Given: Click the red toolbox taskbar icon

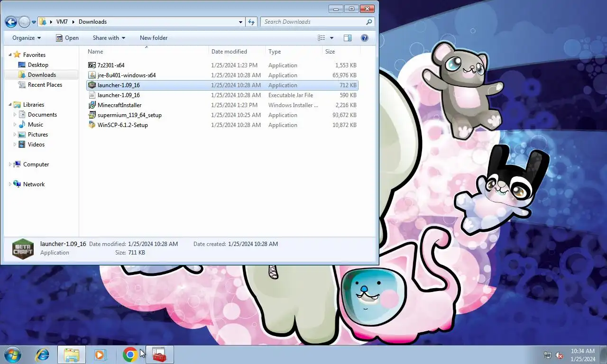Looking at the screenshot, I should (x=159, y=355).
